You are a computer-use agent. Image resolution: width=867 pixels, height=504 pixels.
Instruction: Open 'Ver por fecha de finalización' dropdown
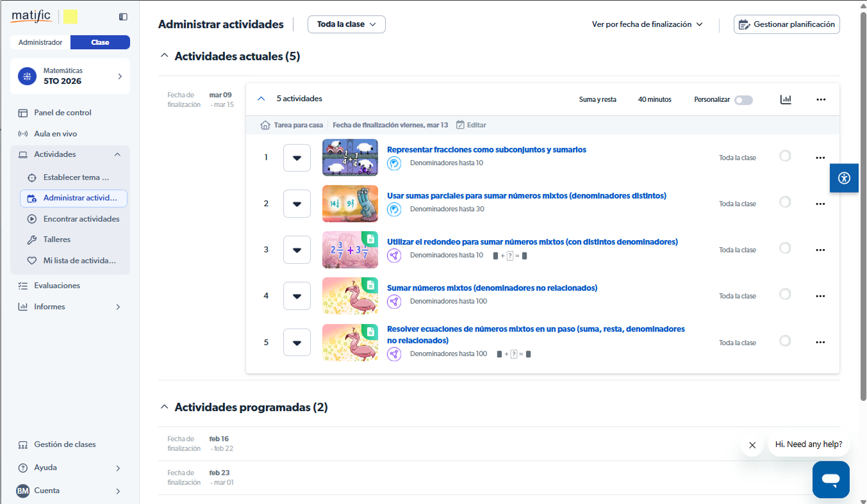(647, 24)
